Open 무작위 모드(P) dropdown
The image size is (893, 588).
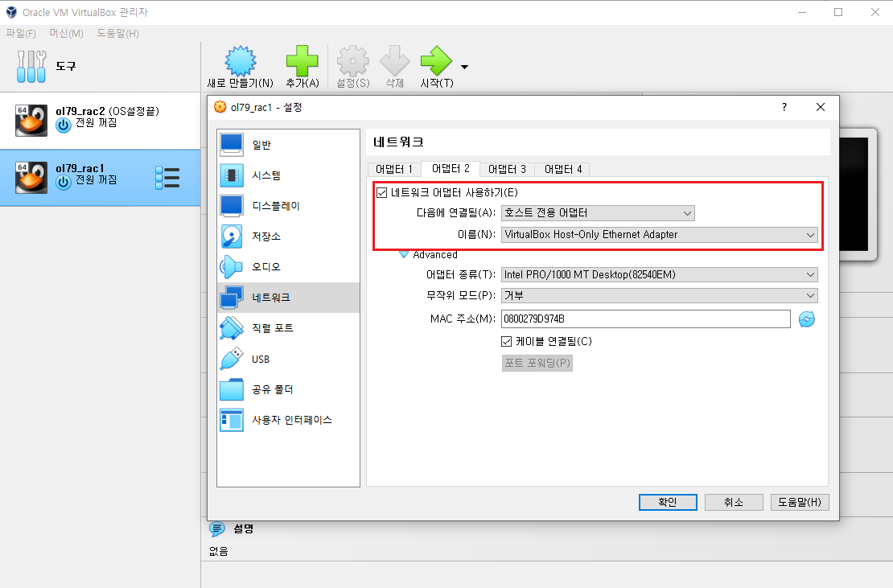click(660, 296)
